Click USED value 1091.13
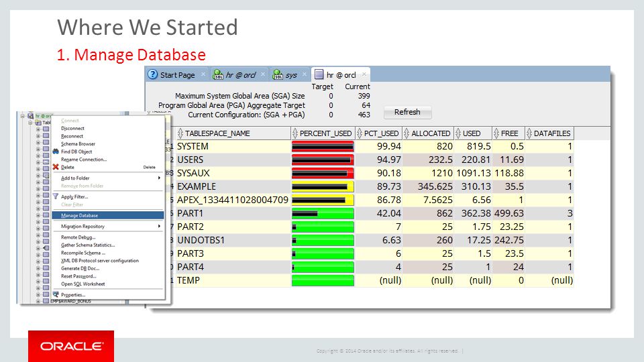This screenshot has height=362, width=644. 474,173
